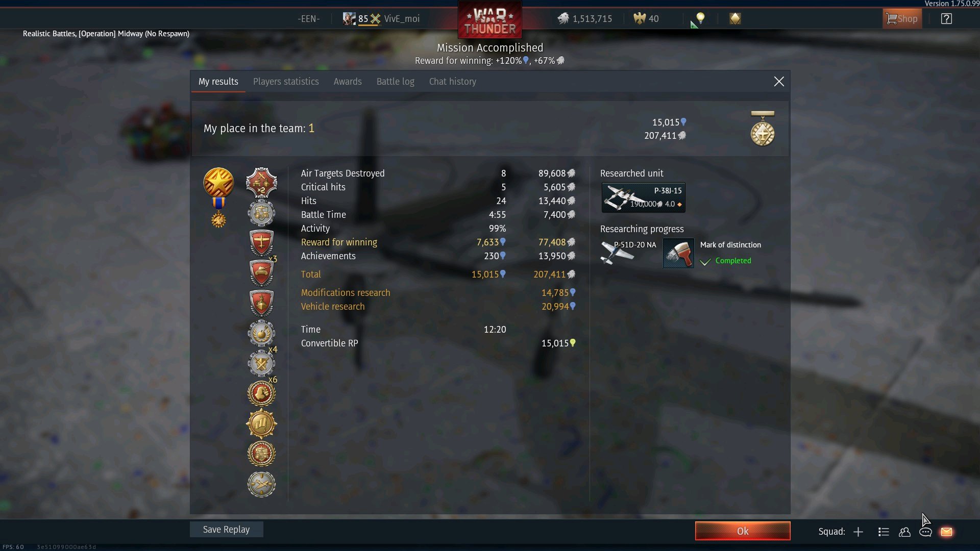The image size is (980, 551).
Task: Switch to Battle log tab
Action: point(396,82)
